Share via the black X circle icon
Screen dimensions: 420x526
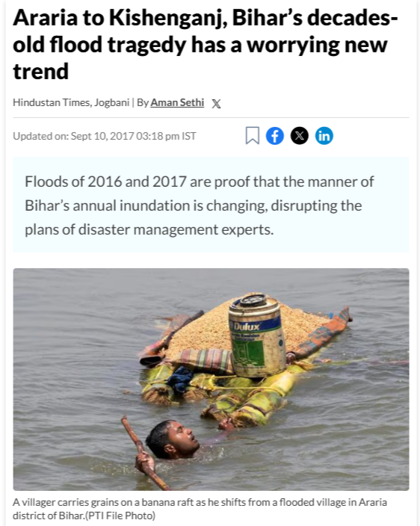299,135
